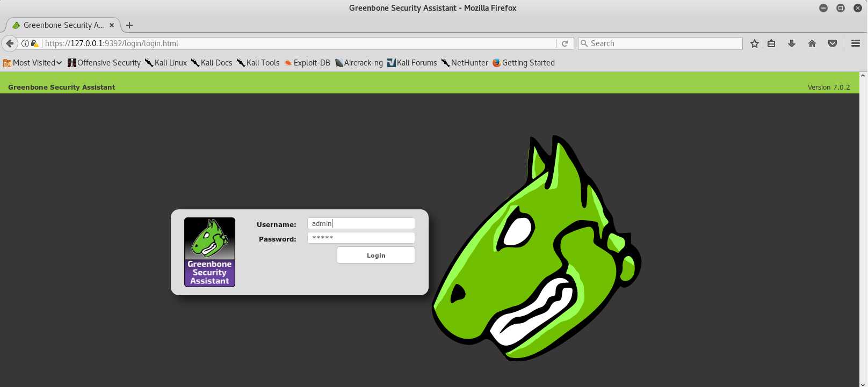
Task: Close the Firefox window
Action: point(858,8)
